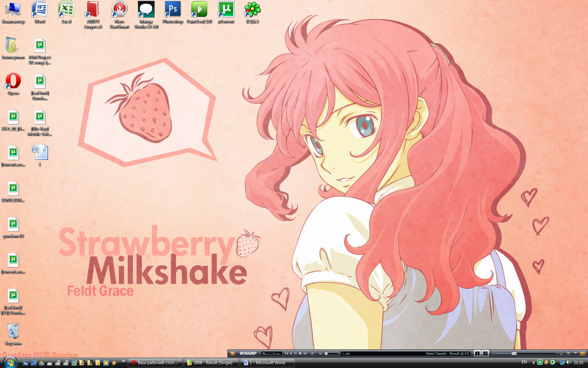Launch the Word shortcut on desktop
The width and height of the screenshot is (588, 368).
click(x=40, y=13)
